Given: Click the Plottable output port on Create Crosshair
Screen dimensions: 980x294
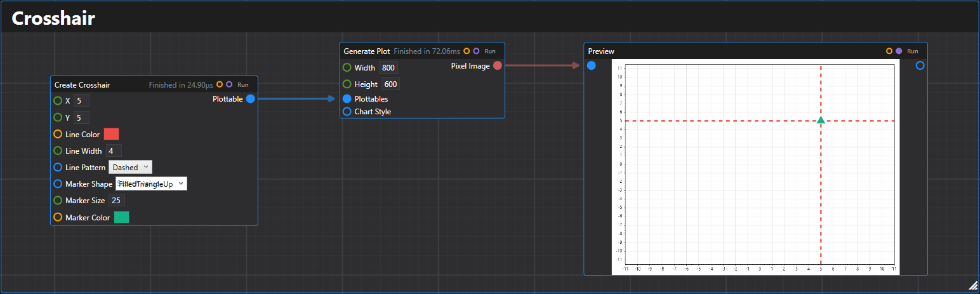Looking at the screenshot, I should [250, 98].
